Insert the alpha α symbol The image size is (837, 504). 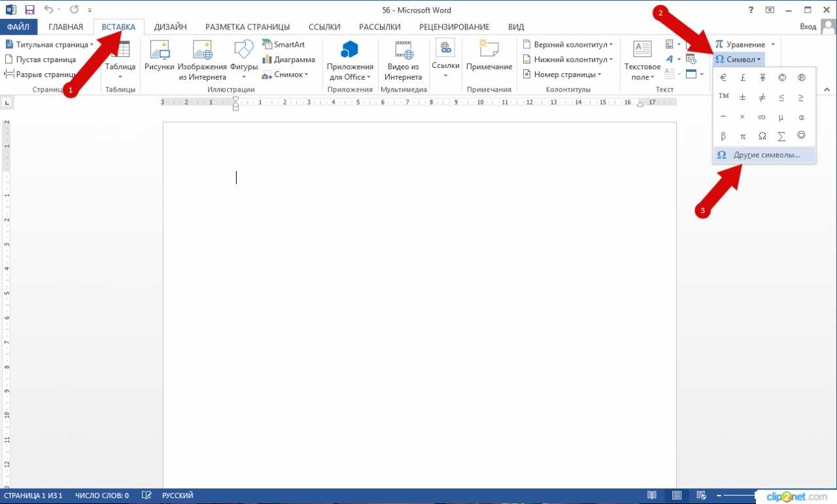802,117
